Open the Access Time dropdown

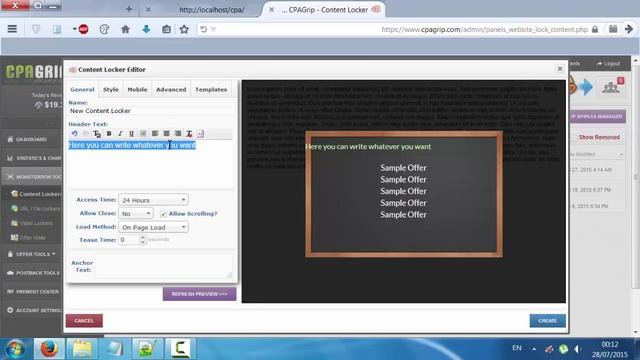pos(153,200)
